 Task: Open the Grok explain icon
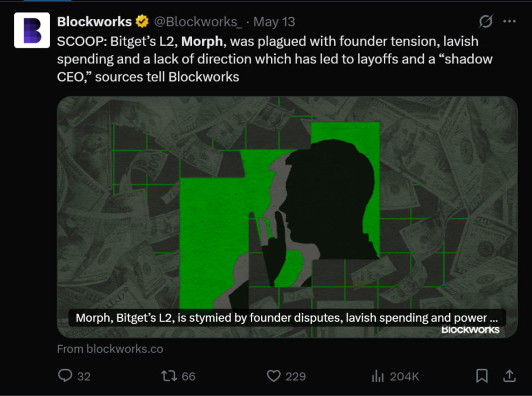point(485,21)
